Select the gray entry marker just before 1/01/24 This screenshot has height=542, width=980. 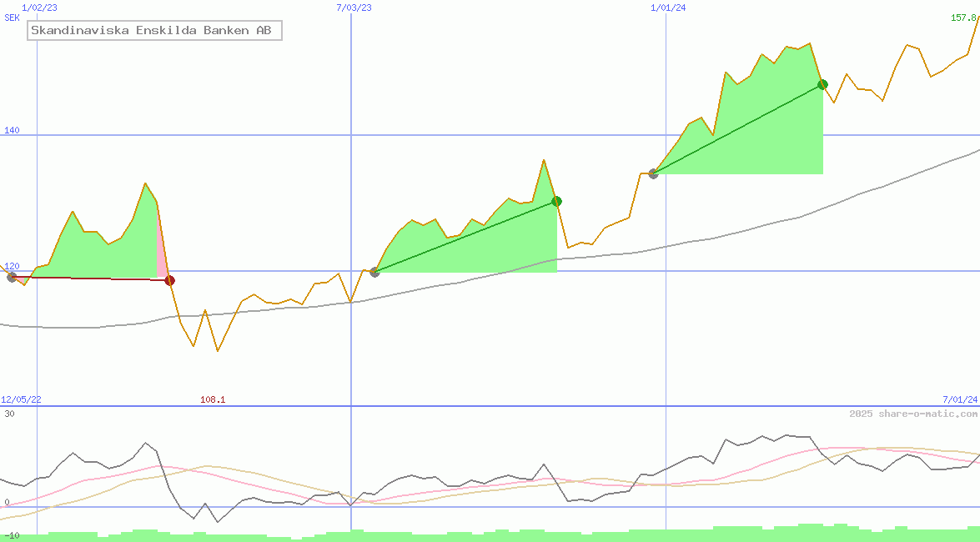point(653,173)
